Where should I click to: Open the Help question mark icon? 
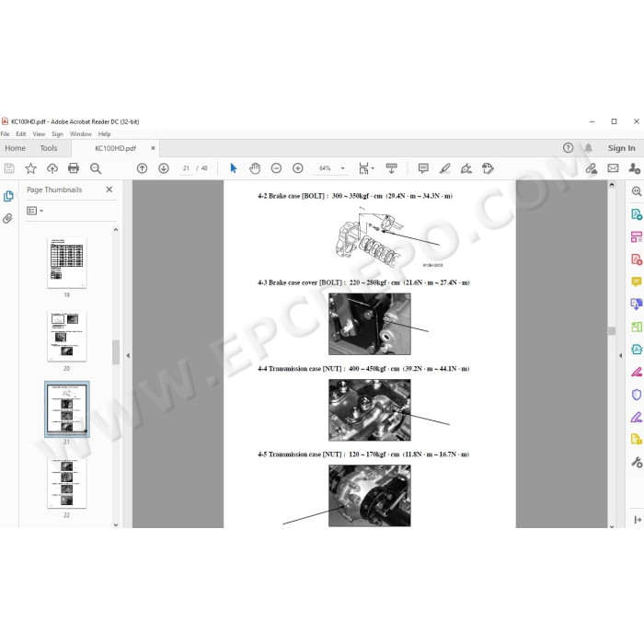coord(568,148)
